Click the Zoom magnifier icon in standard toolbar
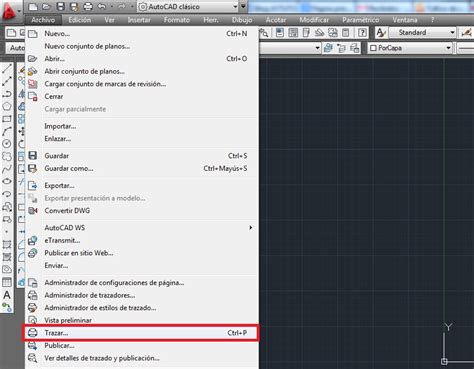 pos(264,33)
